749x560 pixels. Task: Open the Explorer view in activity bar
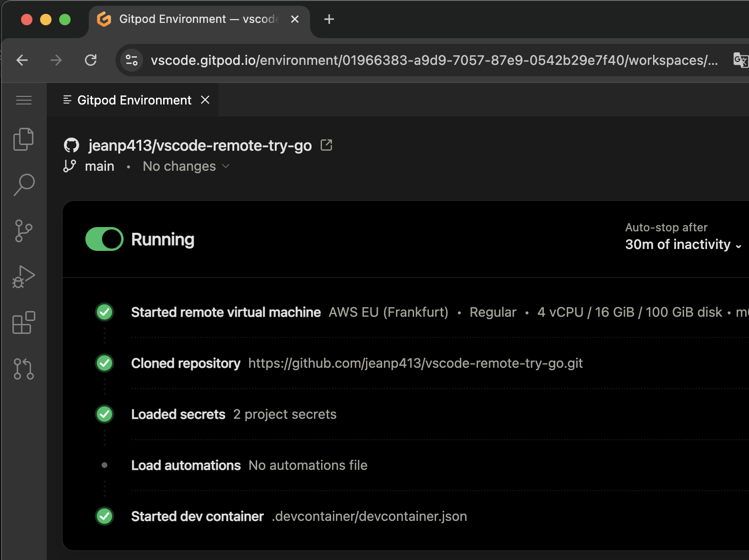tap(24, 139)
